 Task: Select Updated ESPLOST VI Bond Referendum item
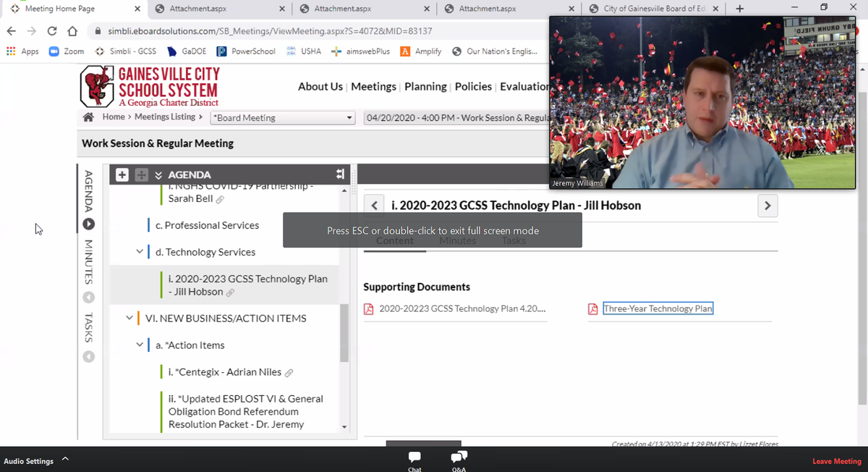[245, 411]
